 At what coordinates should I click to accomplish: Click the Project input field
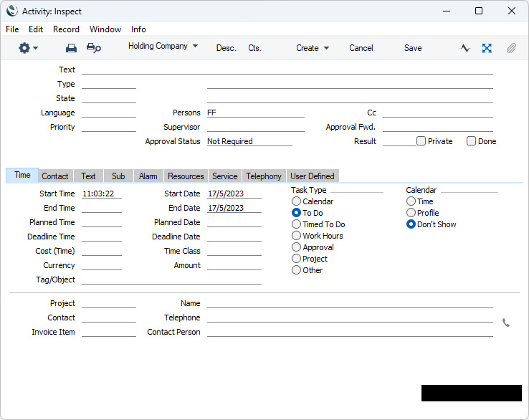coord(109,303)
